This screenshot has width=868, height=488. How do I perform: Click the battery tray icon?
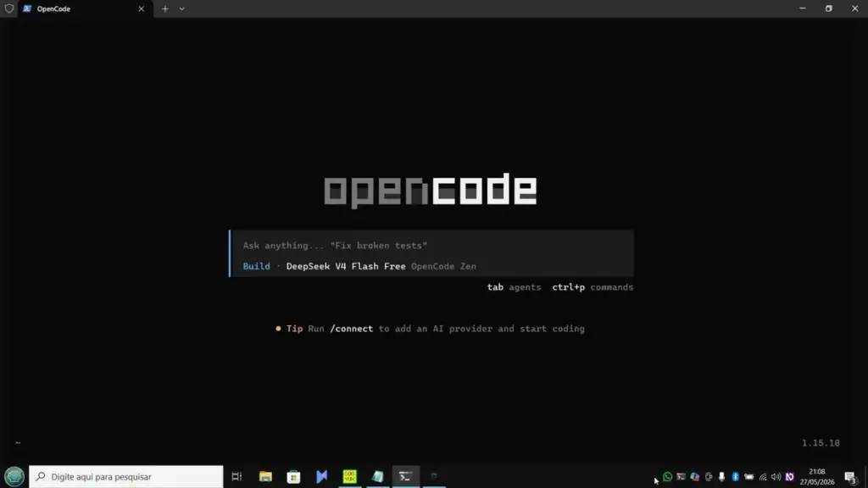pyautogui.click(x=749, y=476)
